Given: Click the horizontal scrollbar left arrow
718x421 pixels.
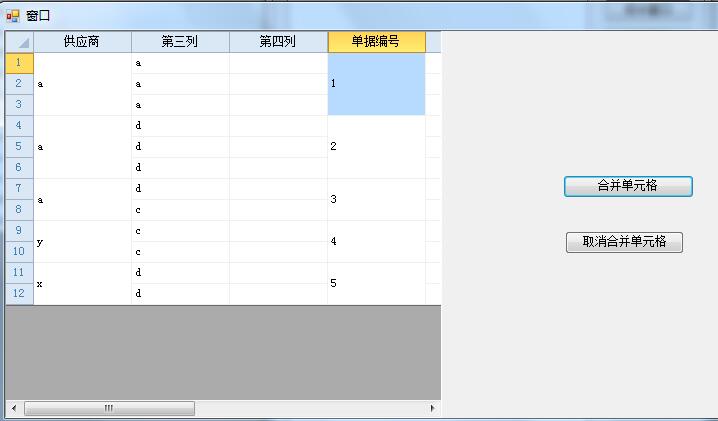Looking at the screenshot, I should pos(14,409).
